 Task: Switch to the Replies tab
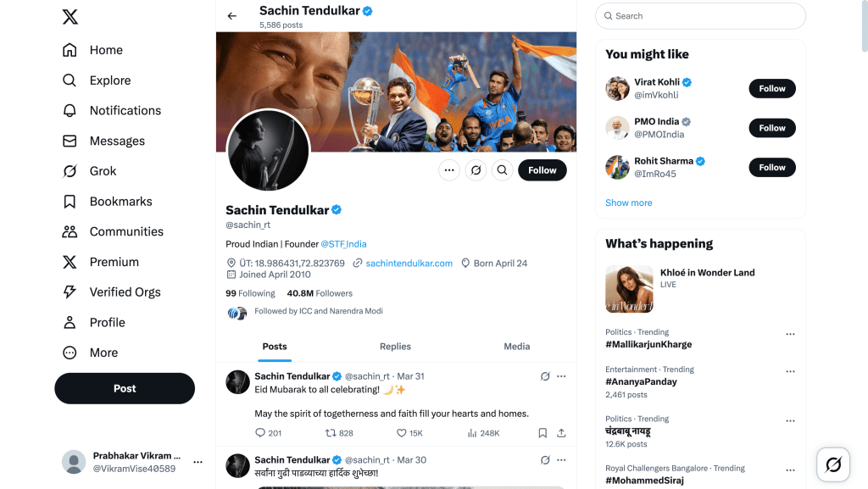(x=395, y=347)
